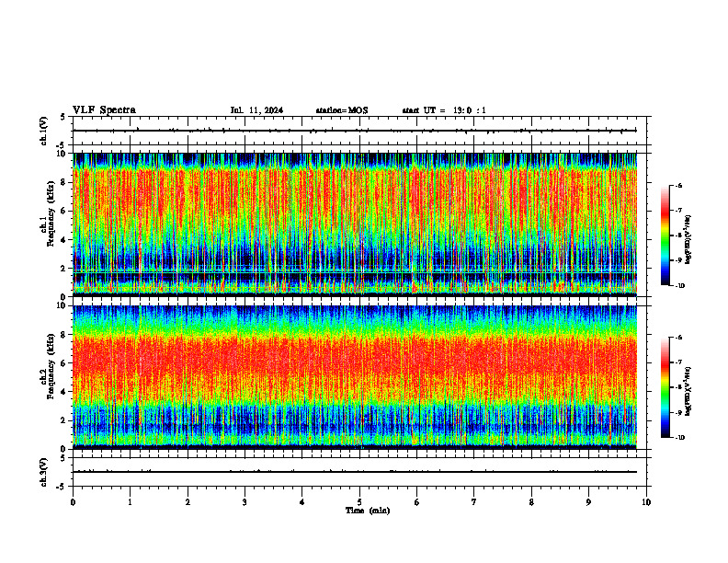Click the "ch.1(V)" waveform axis label

click(x=44, y=131)
